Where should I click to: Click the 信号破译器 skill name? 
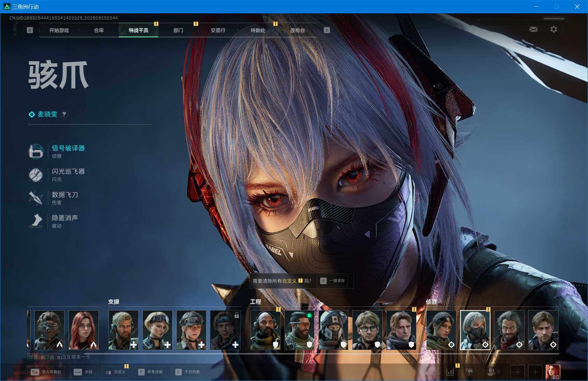pyautogui.click(x=69, y=148)
